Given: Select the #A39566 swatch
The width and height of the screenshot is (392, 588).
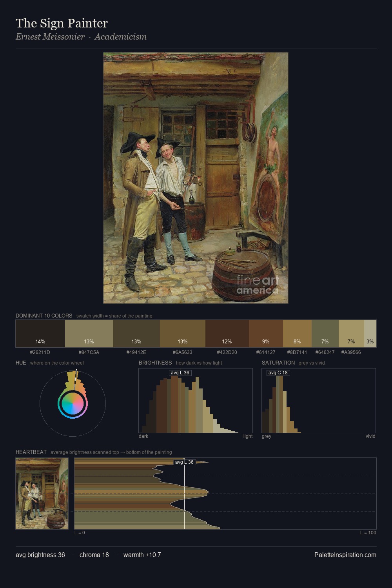Looking at the screenshot, I should tap(351, 334).
